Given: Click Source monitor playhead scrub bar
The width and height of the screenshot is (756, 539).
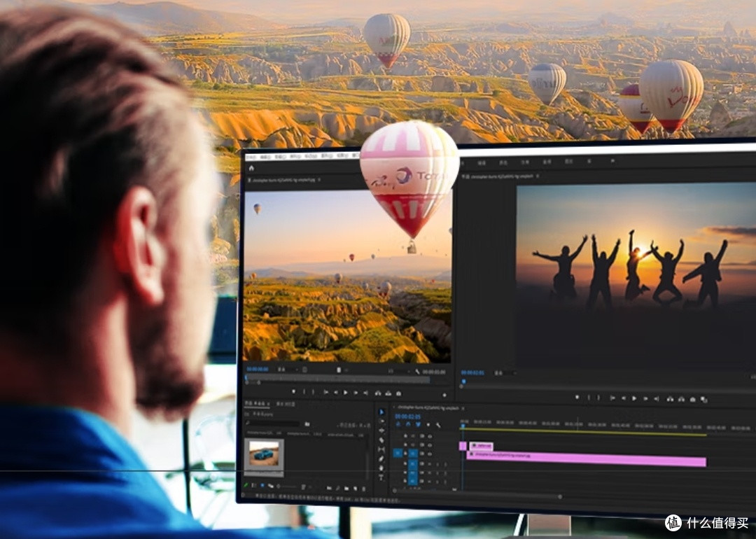Looking at the screenshot, I should (337, 379).
